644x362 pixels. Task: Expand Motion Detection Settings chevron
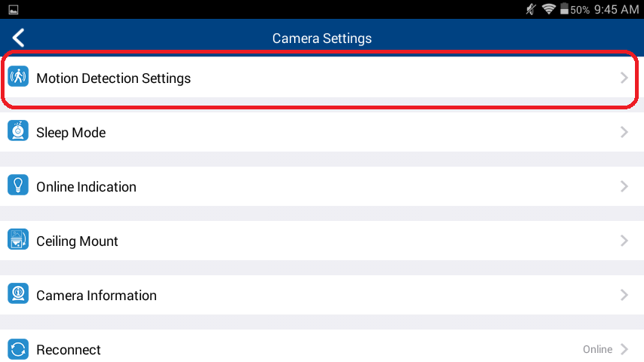pos(624,78)
